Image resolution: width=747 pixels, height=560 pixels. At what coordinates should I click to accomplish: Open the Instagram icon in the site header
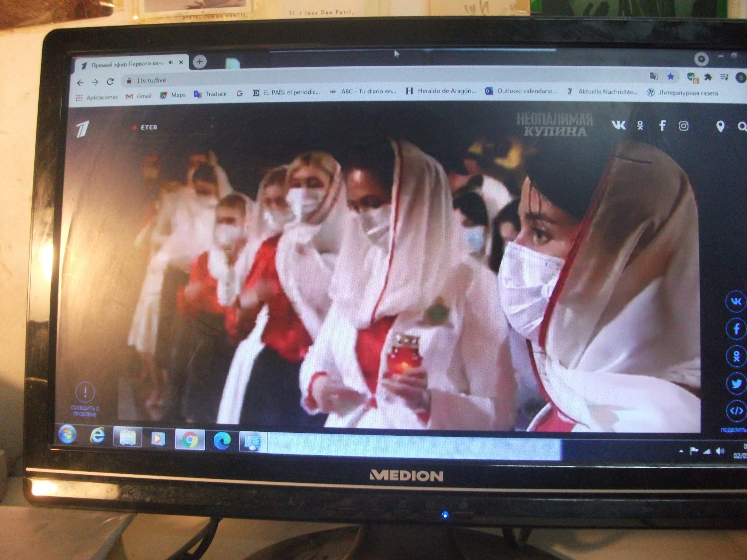pyautogui.click(x=684, y=126)
